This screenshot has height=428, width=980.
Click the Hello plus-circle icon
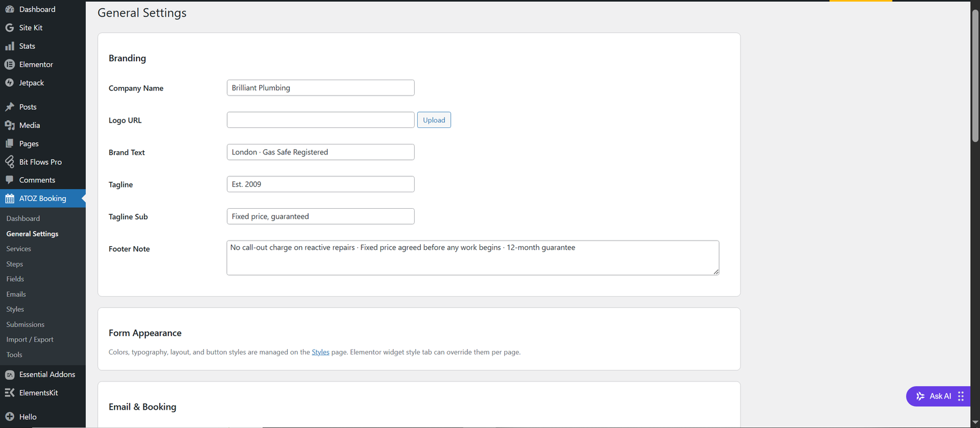(10, 417)
